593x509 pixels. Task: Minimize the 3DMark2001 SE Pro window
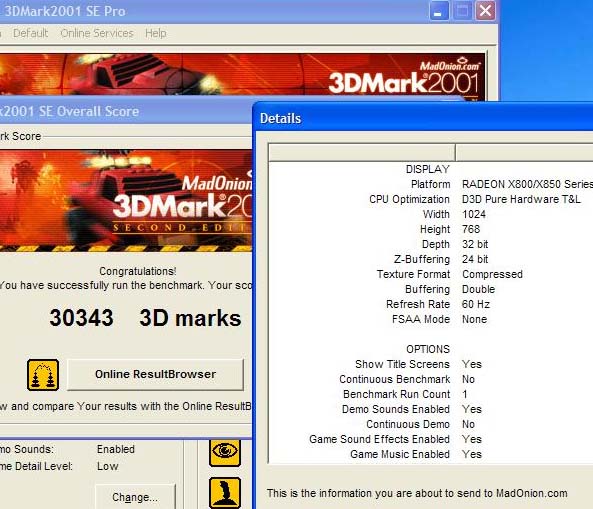tap(439, 11)
